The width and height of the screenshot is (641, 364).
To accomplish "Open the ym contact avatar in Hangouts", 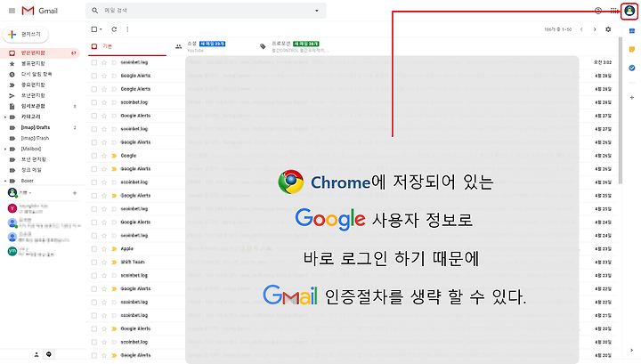I will pos(12,251).
